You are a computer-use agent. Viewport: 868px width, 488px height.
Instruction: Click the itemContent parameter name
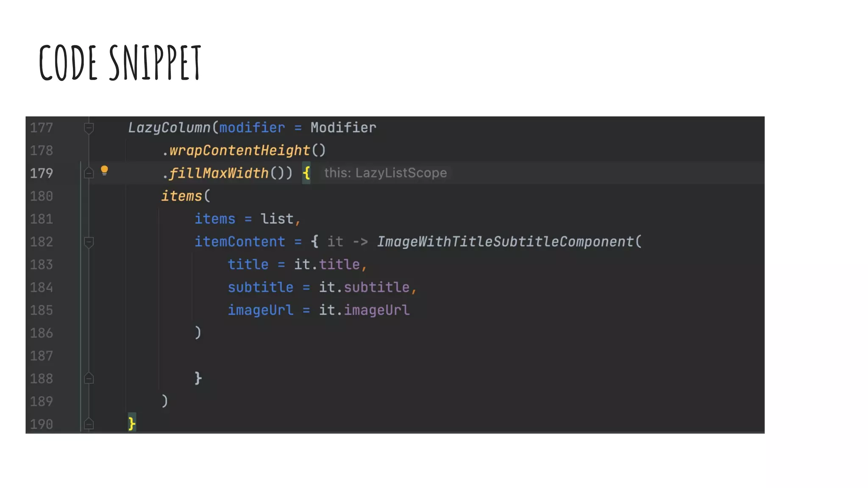pos(239,241)
